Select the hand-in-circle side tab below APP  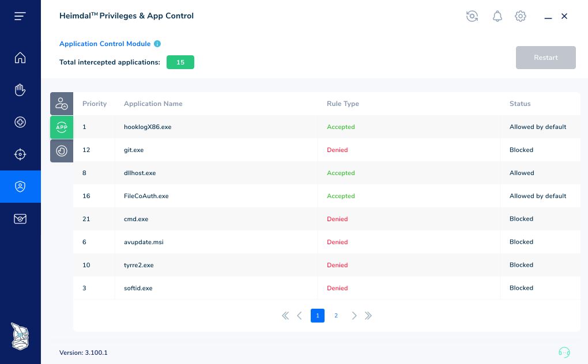tap(61, 151)
